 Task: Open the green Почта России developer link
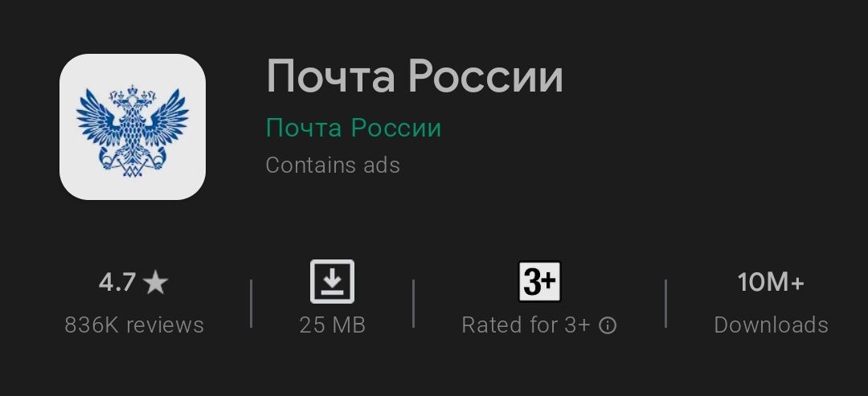point(353,128)
